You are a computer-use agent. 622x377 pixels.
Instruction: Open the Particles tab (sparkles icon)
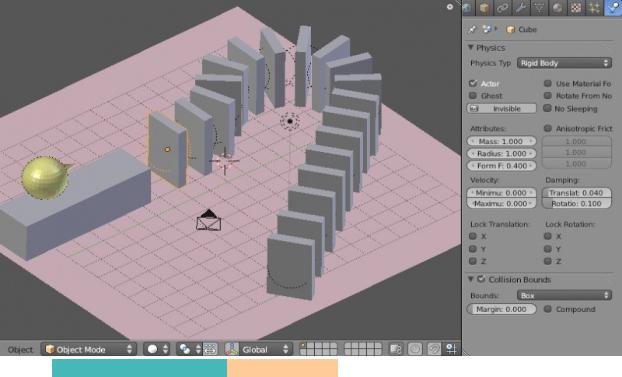tap(594, 8)
